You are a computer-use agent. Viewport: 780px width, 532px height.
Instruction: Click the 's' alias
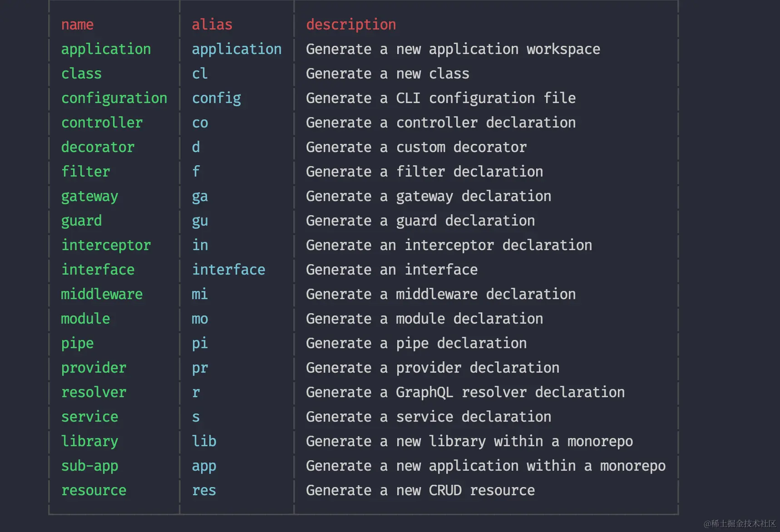(x=196, y=418)
